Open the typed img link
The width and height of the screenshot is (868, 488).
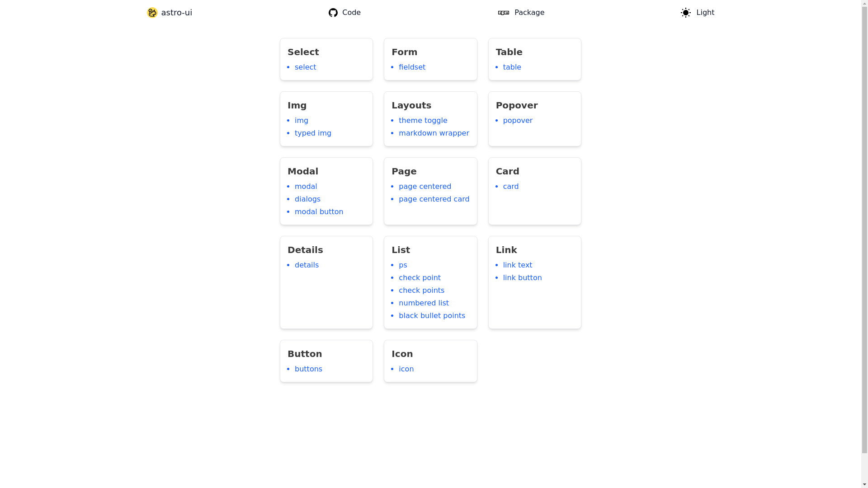313,133
